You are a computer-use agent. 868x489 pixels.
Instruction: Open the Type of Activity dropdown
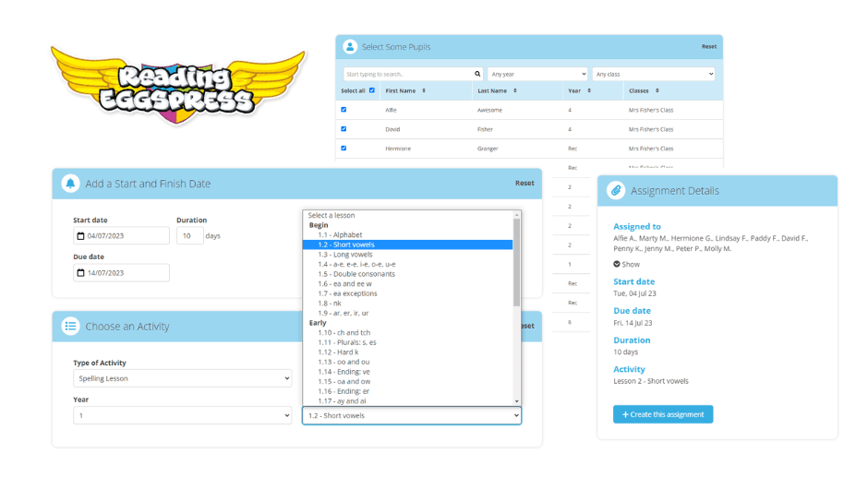182,378
